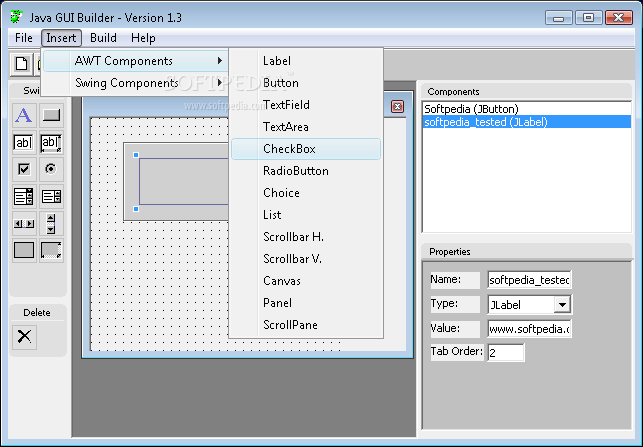Select the label component on design canvas
Screen dimensions: 643x447
184,181
